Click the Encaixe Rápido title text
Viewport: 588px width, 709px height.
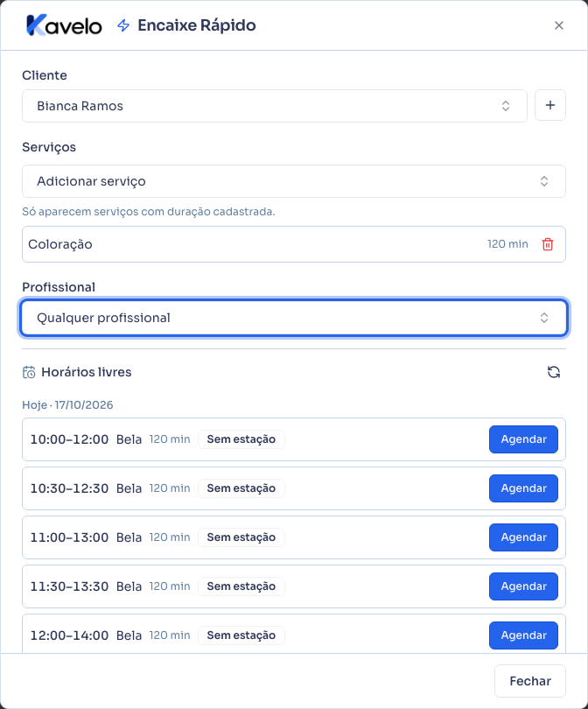[197, 25]
